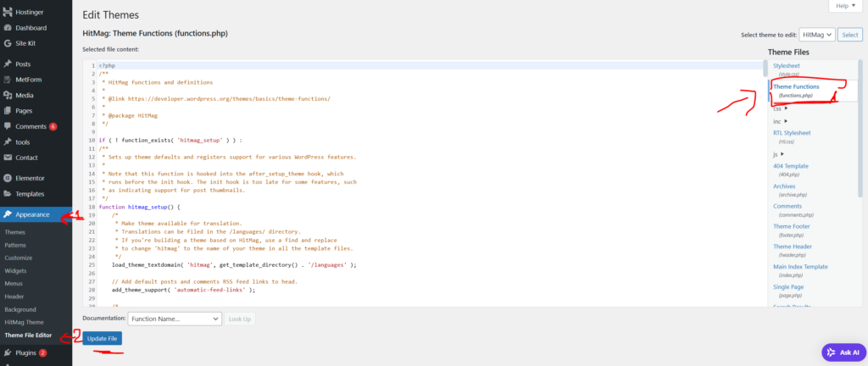Viewport: 868px width, 366px height.
Task: Open Theme Header header.php file
Action: click(793, 247)
